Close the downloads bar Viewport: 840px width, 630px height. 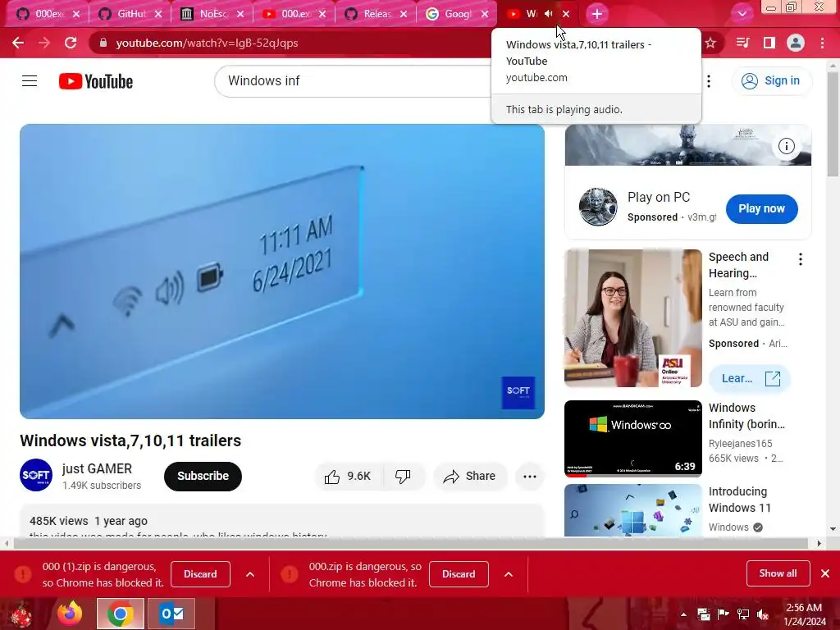825,573
